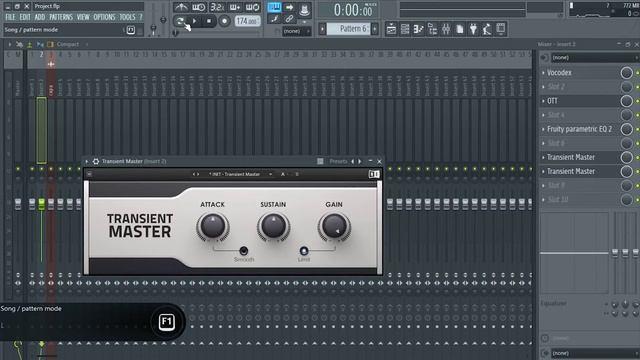The height and width of the screenshot is (360, 640).
Task: Select the Vocodex effect slot
Action: tap(580, 73)
